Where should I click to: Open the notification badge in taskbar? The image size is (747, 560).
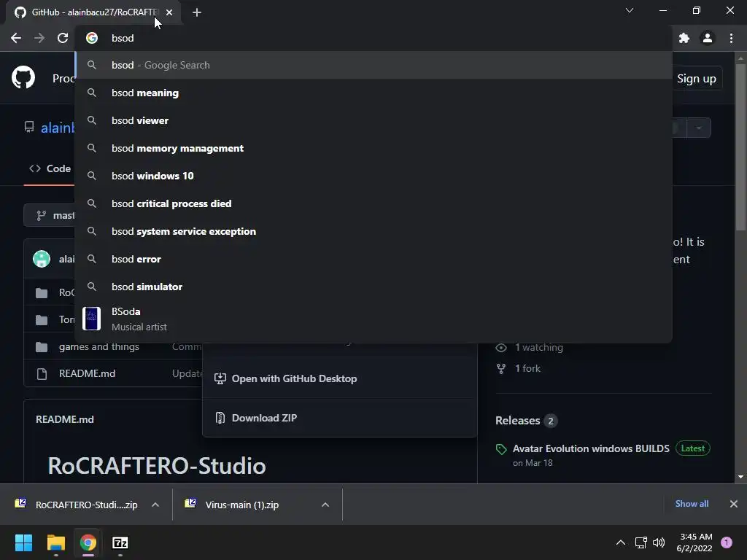tap(727, 542)
